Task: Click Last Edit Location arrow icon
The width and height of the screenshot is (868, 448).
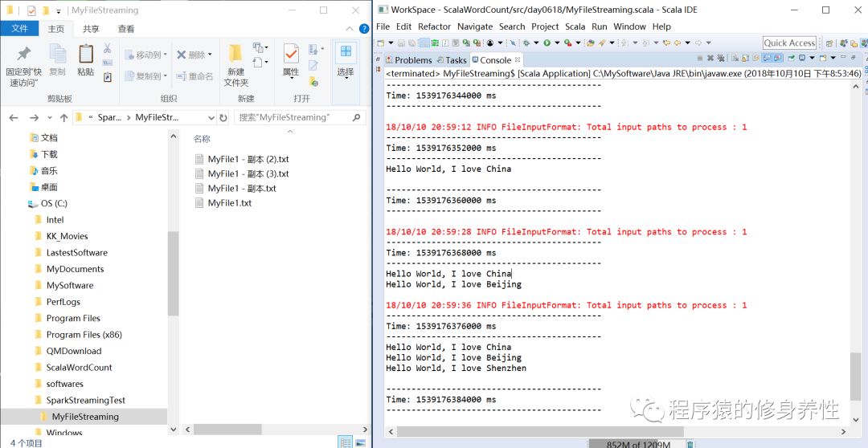Action: click(666, 43)
